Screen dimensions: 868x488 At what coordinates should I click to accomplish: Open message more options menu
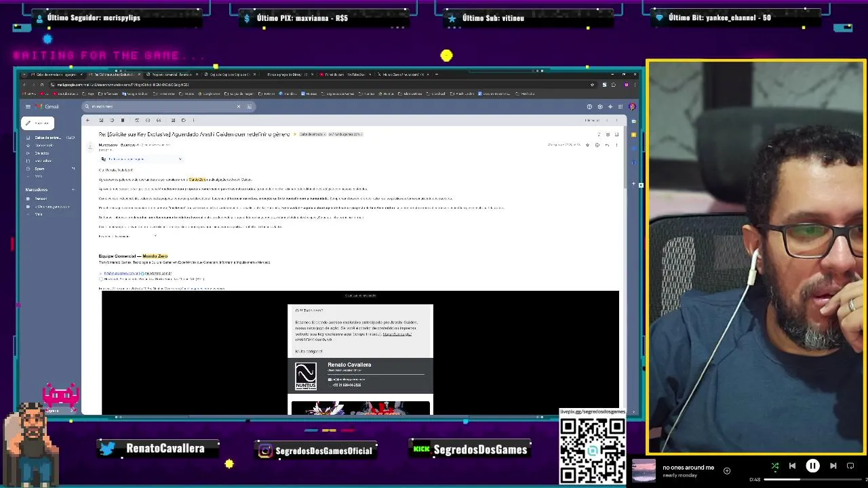[x=616, y=144]
